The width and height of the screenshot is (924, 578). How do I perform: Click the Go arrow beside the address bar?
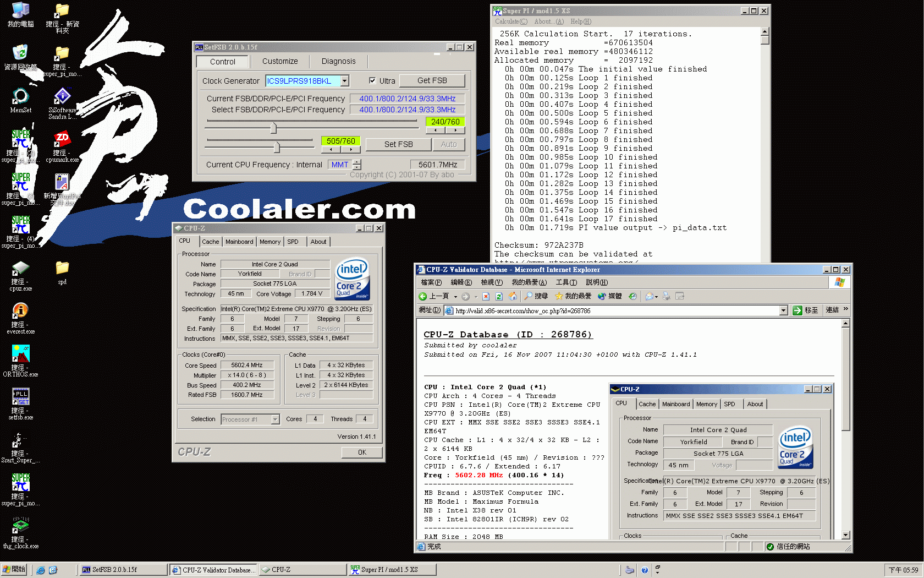pyautogui.click(x=798, y=310)
